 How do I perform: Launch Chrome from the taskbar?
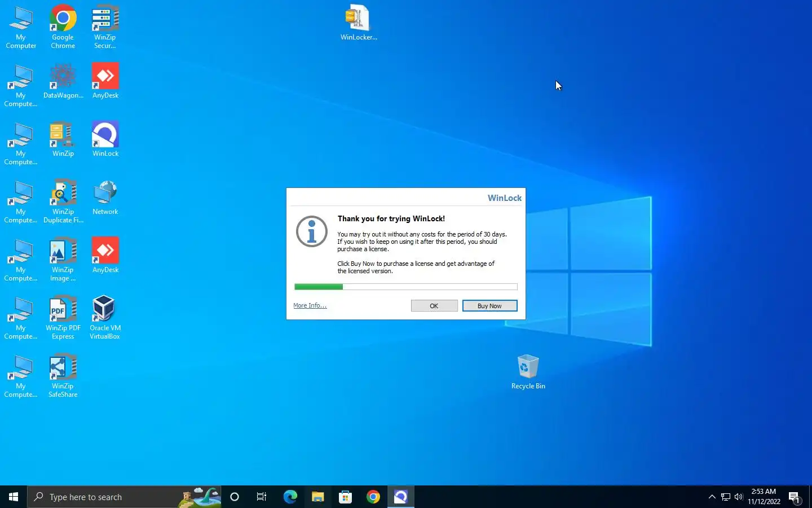pos(373,497)
